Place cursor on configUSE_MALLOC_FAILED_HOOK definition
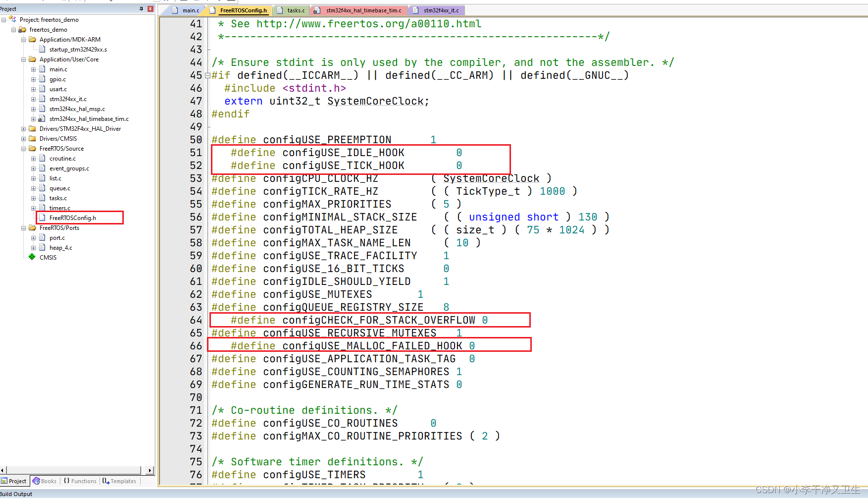 (372, 346)
